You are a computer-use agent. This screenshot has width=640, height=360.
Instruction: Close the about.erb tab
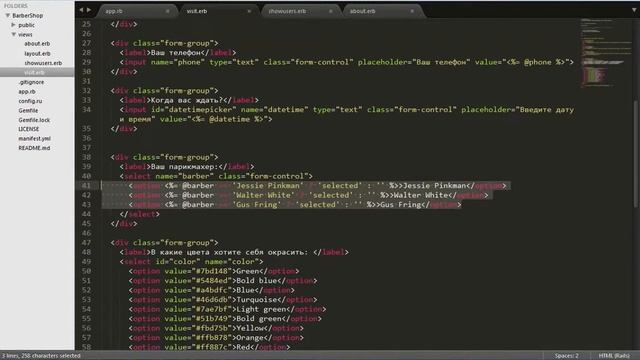[412, 11]
